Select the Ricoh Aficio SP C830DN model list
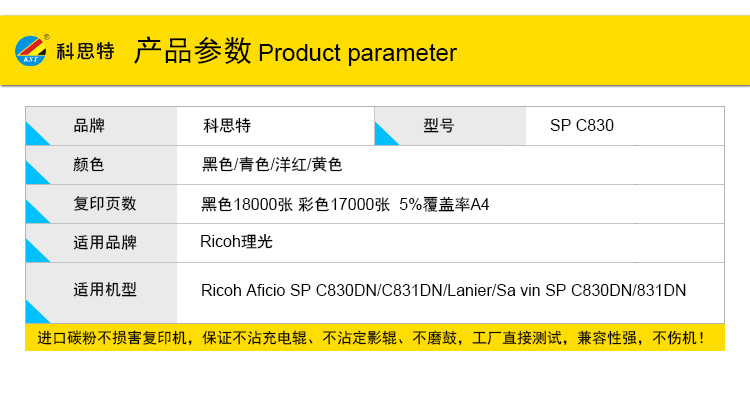Screen dimensions: 750x415 [x=443, y=291]
